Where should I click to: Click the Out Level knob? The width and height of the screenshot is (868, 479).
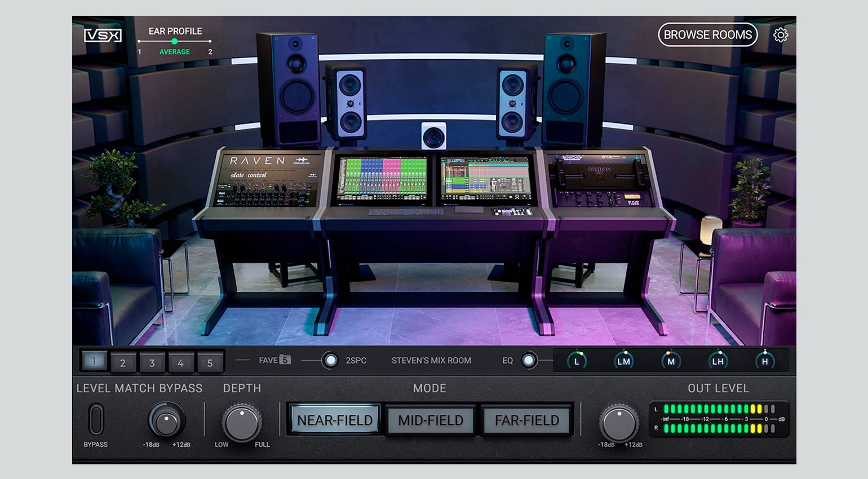coord(618,423)
